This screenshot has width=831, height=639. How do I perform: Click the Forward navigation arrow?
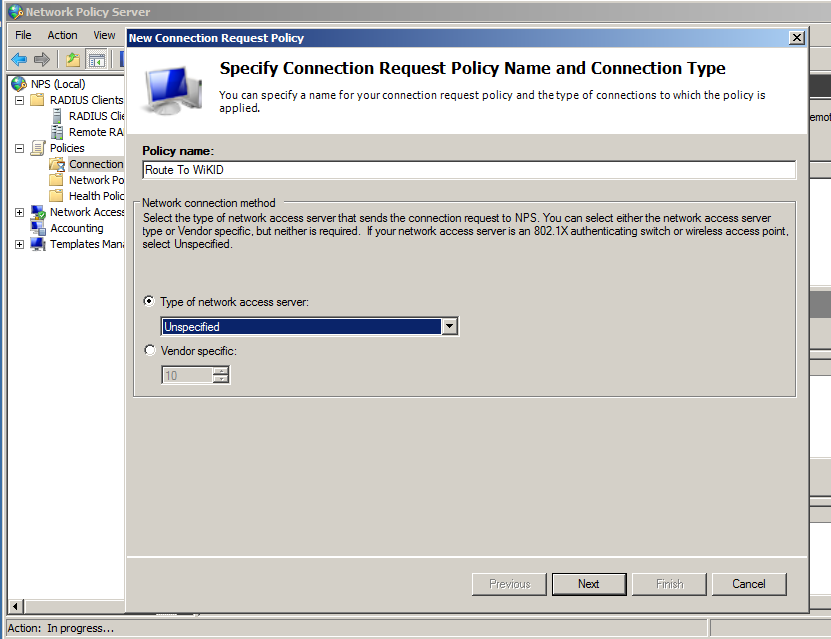pyautogui.click(x=42, y=58)
